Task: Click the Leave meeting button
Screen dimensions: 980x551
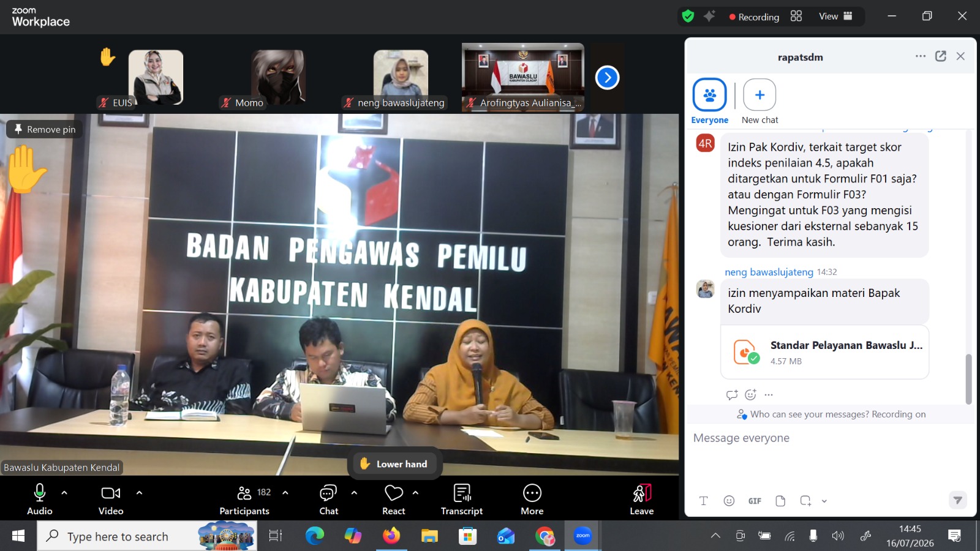Action: click(642, 499)
